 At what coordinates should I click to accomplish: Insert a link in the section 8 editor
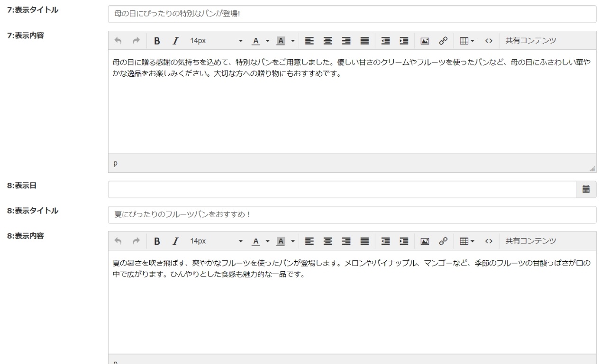[x=442, y=241]
